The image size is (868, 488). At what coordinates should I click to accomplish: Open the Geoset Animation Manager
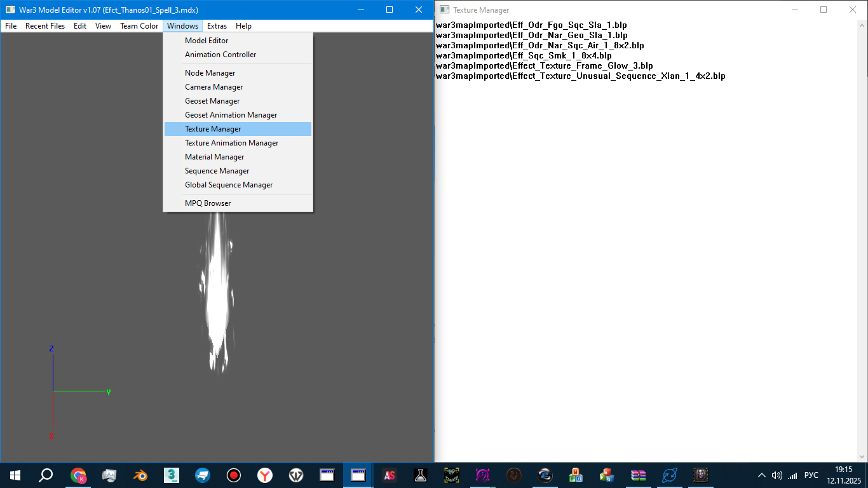coord(238,115)
